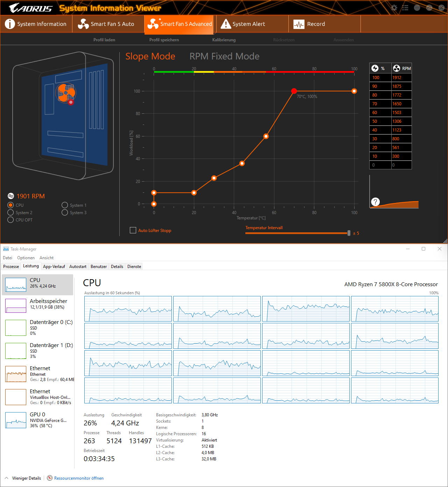Select Datenträger 1 (D:) in sidebar

(x=37, y=351)
